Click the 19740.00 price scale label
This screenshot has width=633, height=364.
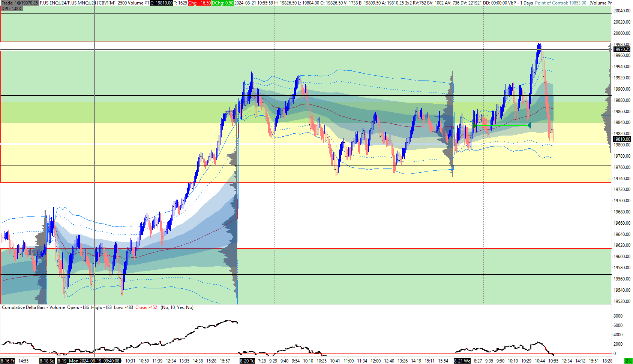(622, 179)
